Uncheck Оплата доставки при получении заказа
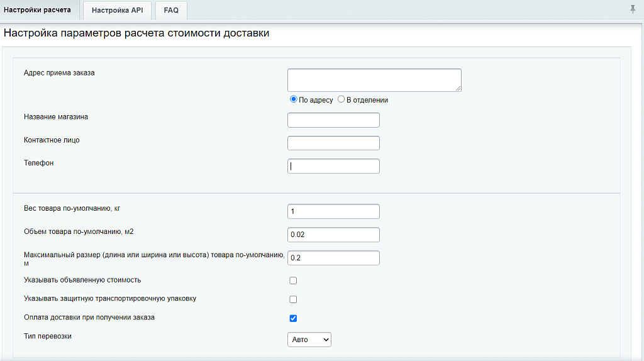This screenshot has width=644, height=361. (x=293, y=318)
